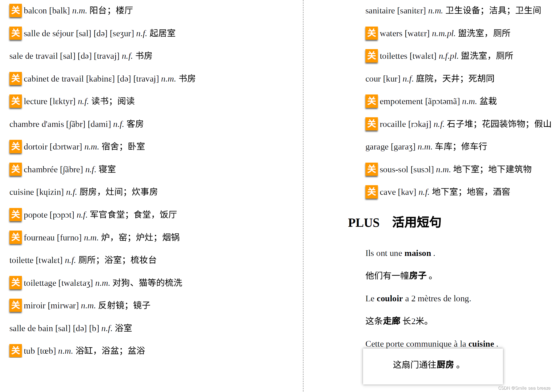Click the orange 关 icon before popote
The height and width of the screenshot is (392, 554).
[16, 215]
